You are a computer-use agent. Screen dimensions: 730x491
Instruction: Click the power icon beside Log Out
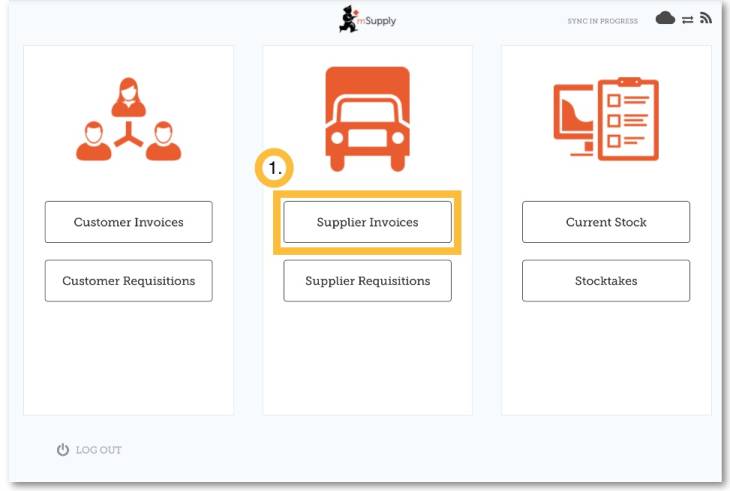63,450
